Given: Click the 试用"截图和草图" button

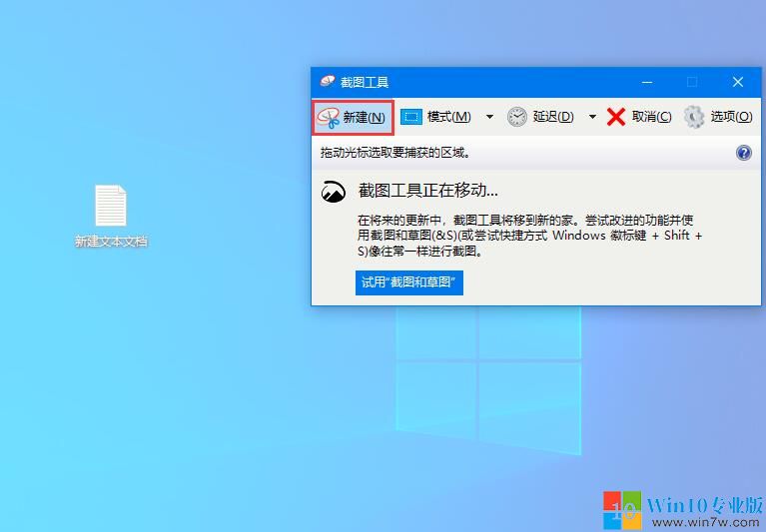Looking at the screenshot, I should pyautogui.click(x=408, y=282).
